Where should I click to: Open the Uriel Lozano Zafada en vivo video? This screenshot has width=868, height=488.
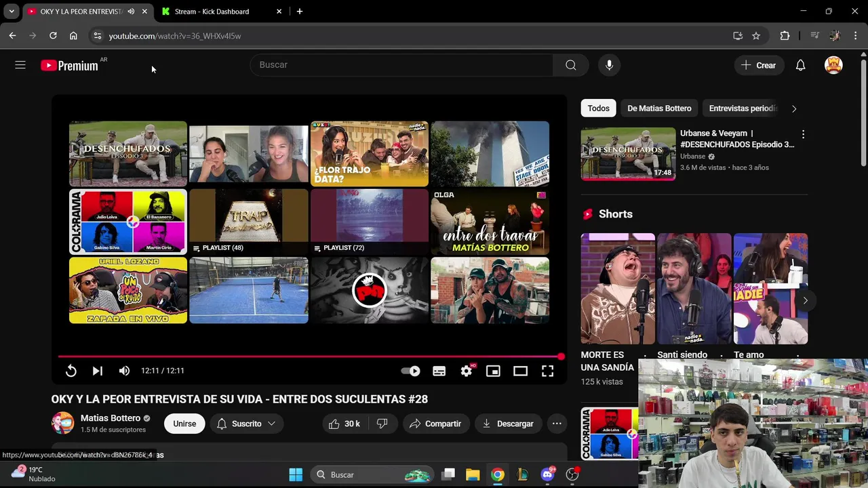[x=128, y=290]
